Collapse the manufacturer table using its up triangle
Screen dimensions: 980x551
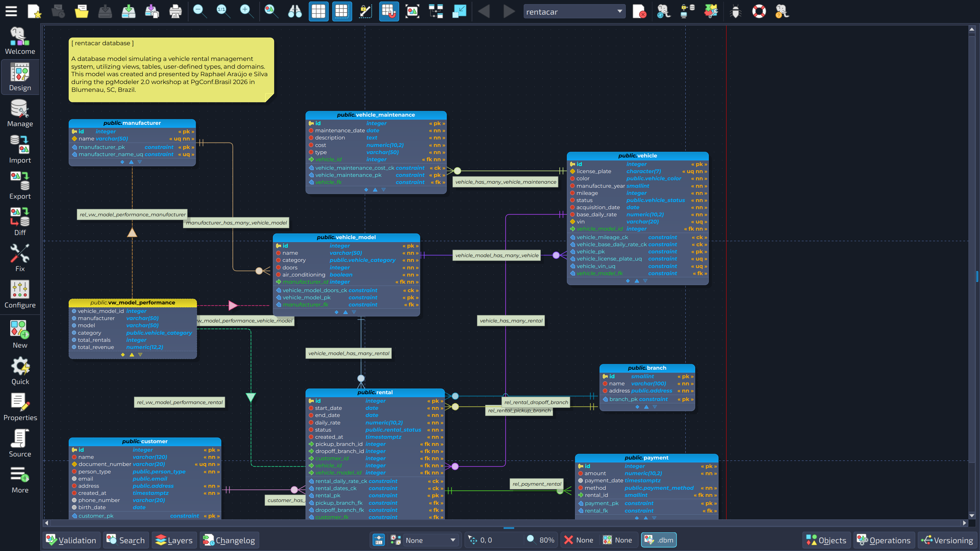point(131,162)
